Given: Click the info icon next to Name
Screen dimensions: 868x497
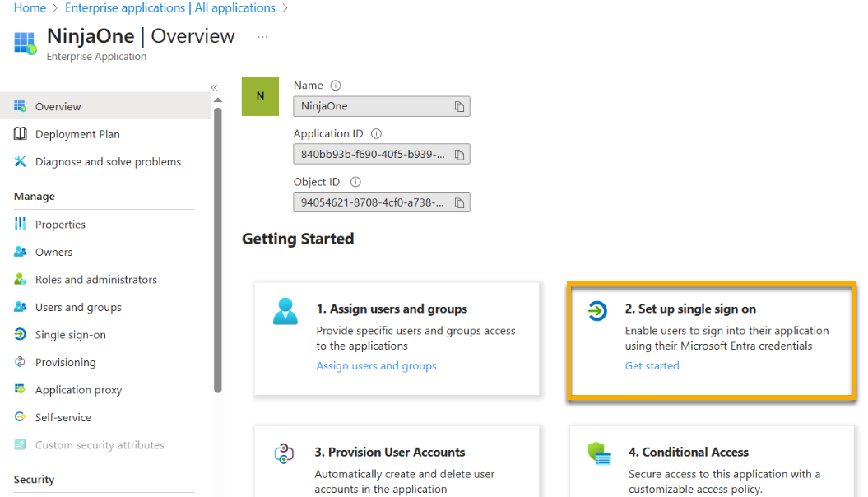Looking at the screenshot, I should (x=334, y=85).
